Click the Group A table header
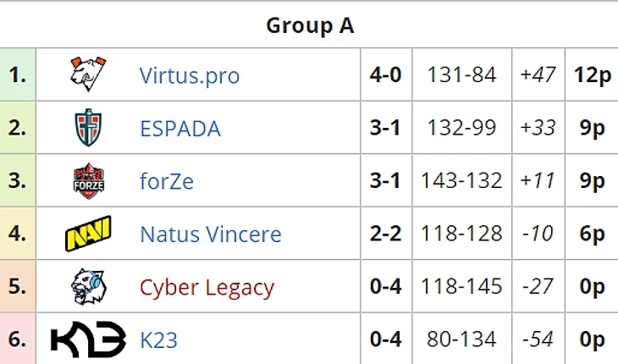Screen dimensions: 618x364 (x=310, y=25)
